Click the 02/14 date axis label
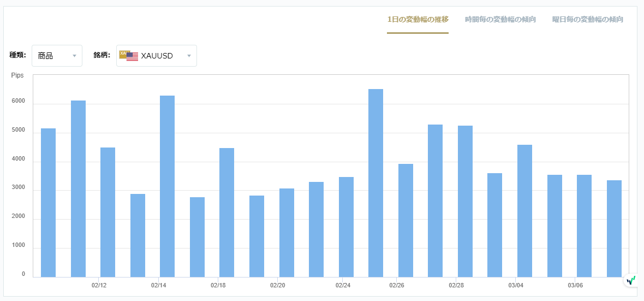The width and height of the screenshot is (644, 301). [x=158, y=285]
